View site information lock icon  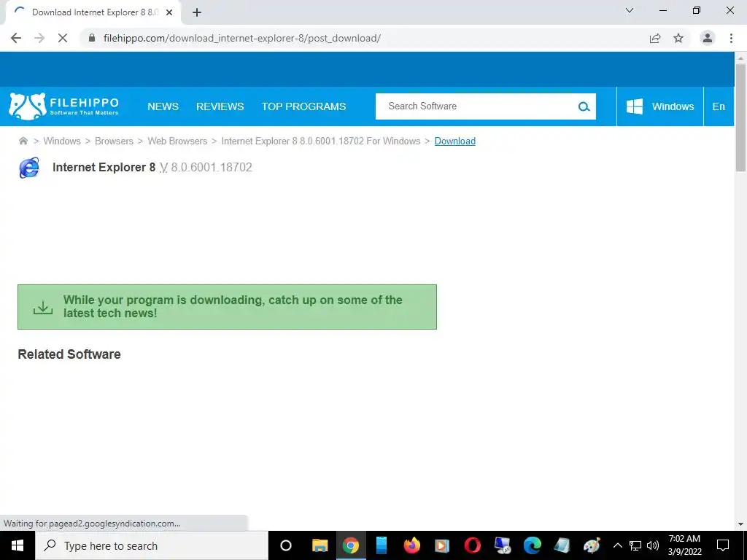[92, 38]
